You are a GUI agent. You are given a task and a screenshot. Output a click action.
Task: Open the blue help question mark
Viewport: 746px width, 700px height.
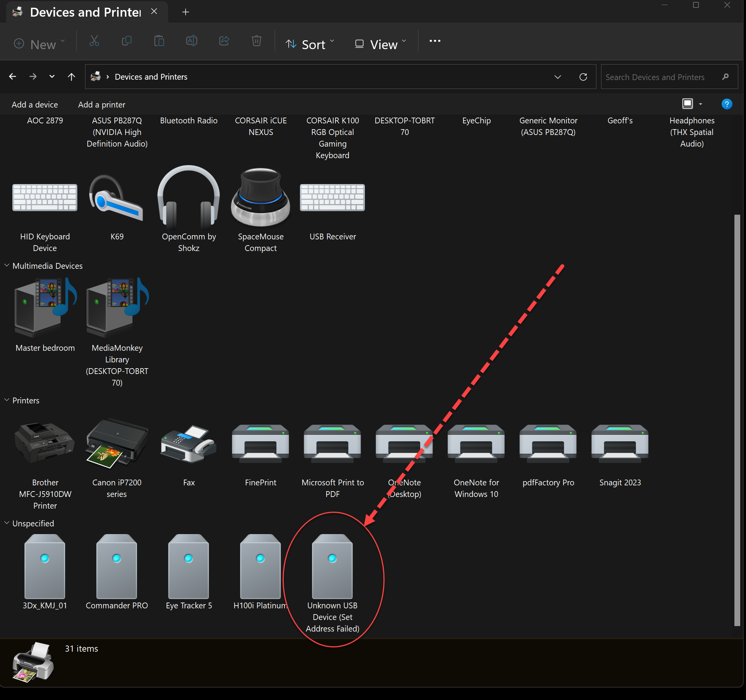(x=727, y=104)
